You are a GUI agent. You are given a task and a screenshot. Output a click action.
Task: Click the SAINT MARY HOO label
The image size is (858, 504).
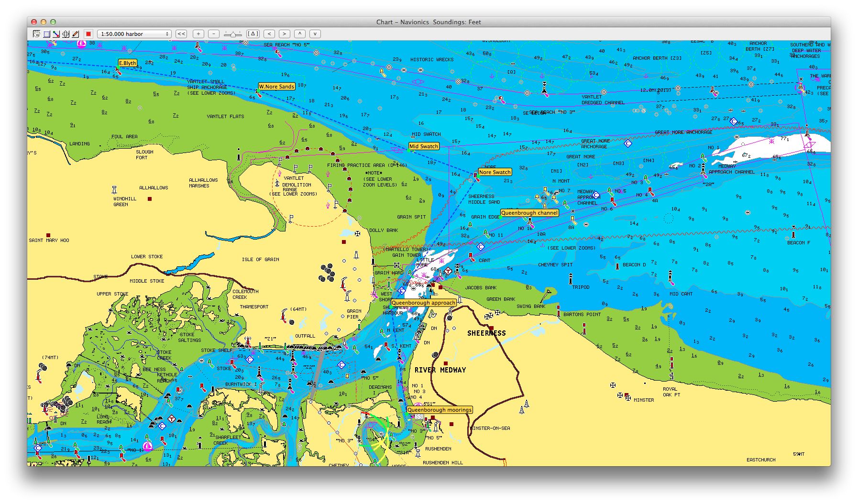point(49,241)
